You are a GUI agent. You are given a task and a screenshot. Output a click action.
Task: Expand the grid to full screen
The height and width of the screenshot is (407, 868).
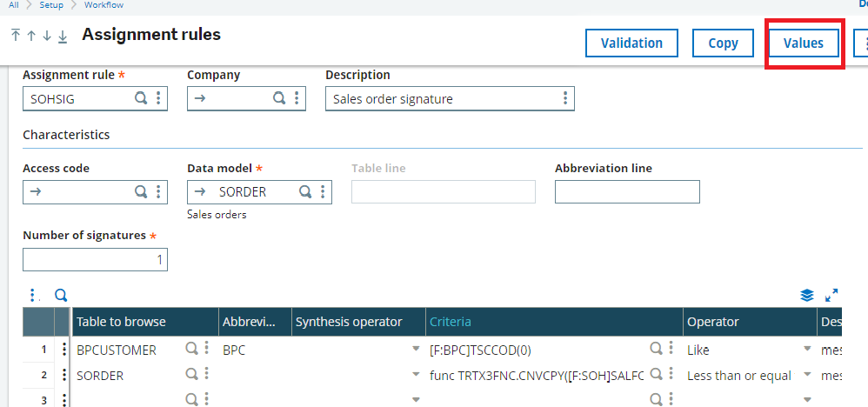coord(831,296)
